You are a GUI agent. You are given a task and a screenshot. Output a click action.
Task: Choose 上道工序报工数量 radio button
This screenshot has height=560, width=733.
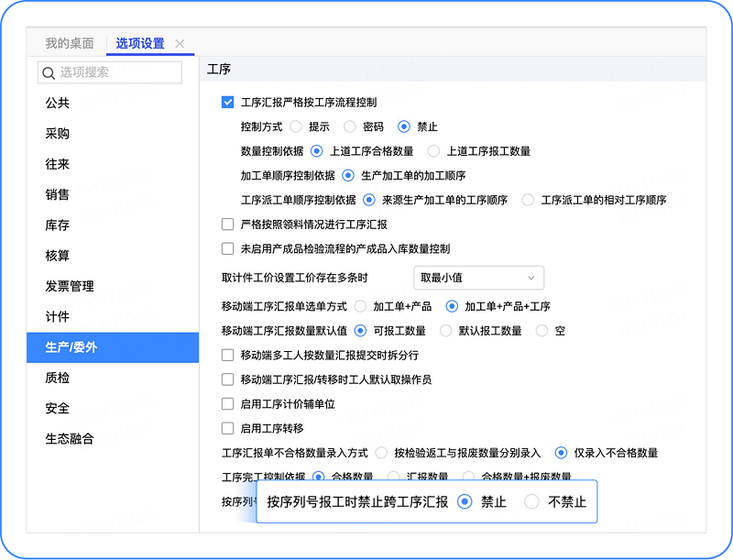[433, 151]
